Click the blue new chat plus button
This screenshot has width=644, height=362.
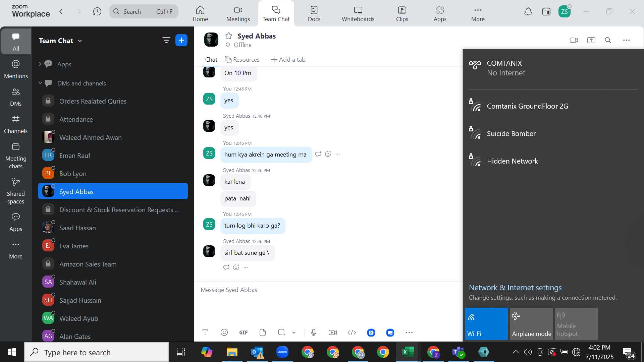[181, 41]
